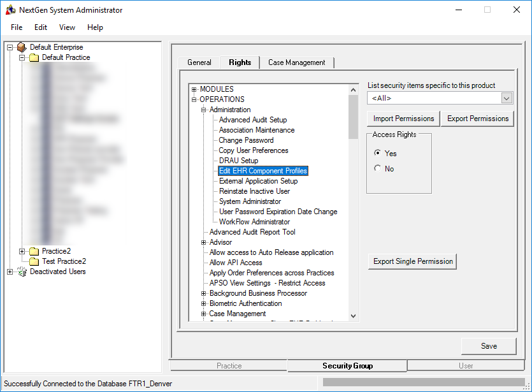The width and height of the screenshot is (532, 392).
Task: Select Copy User Preferences item
Action: 254,150
